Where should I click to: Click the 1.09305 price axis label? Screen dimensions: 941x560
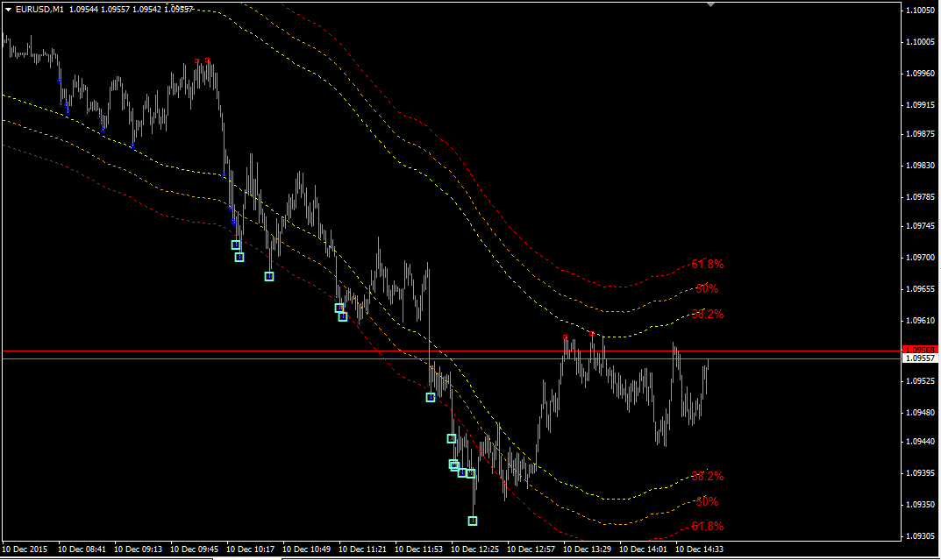pyautogui.click(x=920, y=536)
